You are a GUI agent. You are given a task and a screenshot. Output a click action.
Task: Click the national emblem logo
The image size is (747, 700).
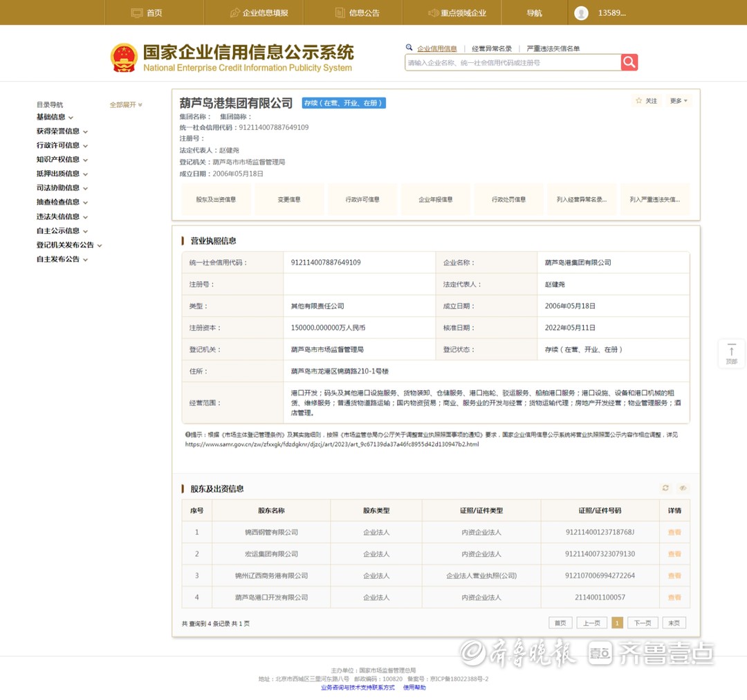coord(124,57)
